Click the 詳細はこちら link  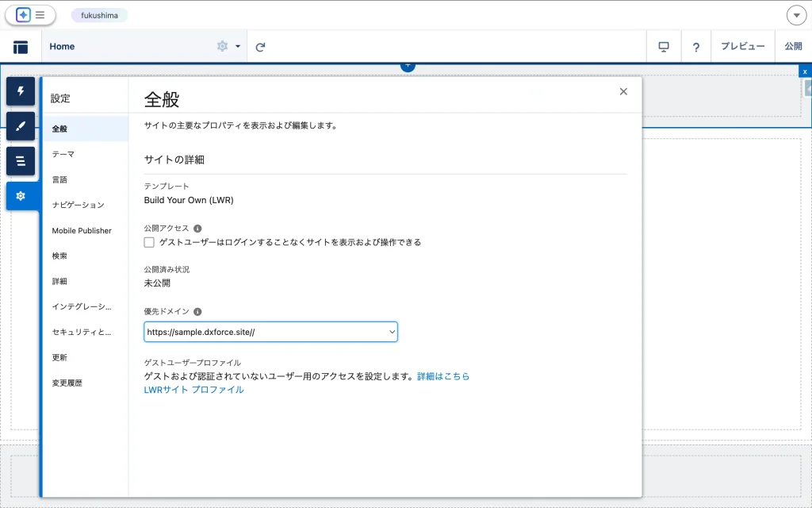[x=443, y=376]
